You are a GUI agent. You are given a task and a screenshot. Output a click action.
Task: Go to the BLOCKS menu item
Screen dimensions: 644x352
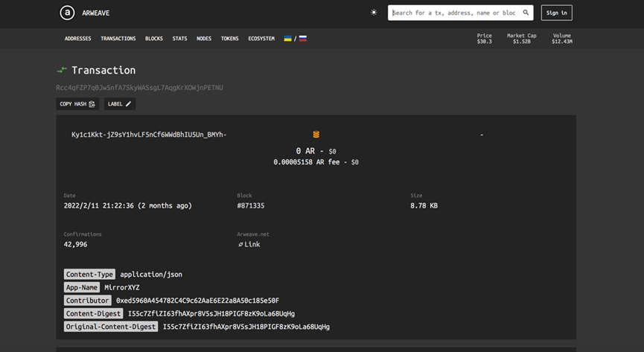click(154, 39)
